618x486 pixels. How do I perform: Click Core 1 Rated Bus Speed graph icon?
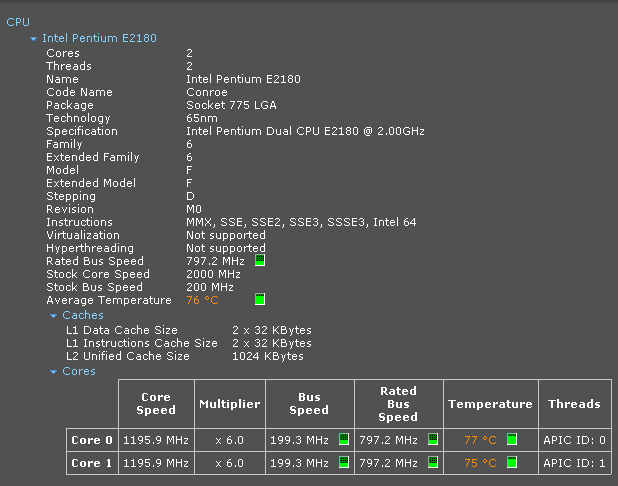(433, 462)
